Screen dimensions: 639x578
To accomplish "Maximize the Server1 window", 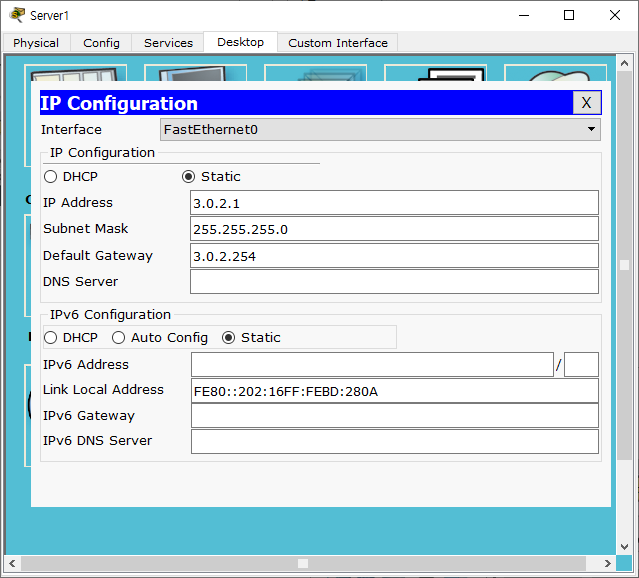I will (x=569, y=15).
